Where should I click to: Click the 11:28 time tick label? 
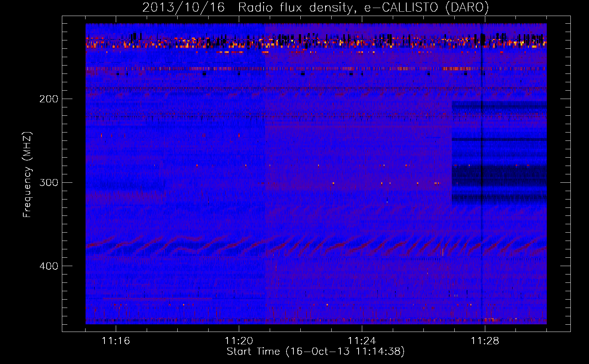coord(485,341)
